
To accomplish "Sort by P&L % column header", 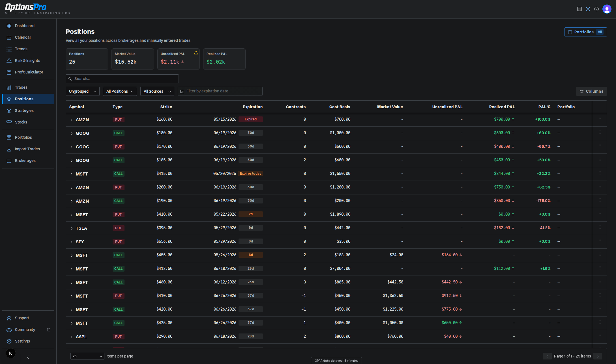I will (544, 107).
